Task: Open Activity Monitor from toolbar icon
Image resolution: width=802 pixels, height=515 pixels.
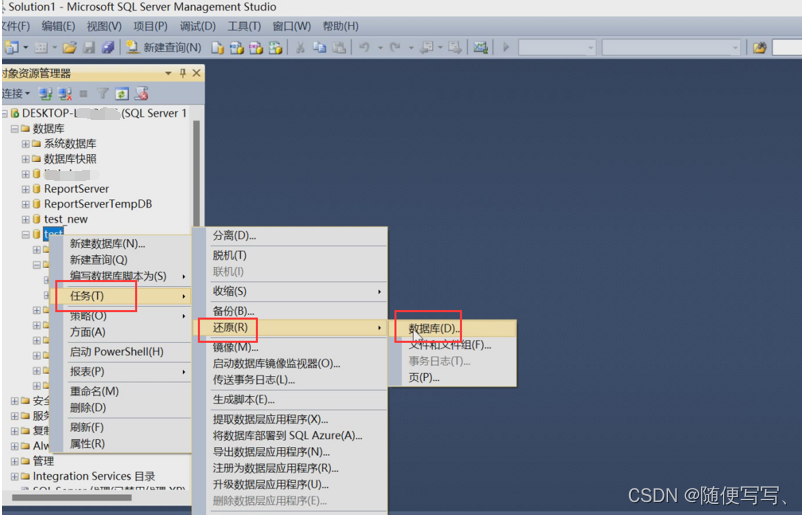Action: tap(480, 48)
